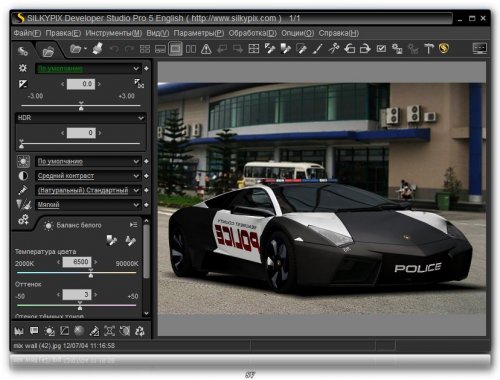The width and height of the screenshot is (500, 380).
Task: Click the exposure value field showing 0.0
Action: [81, 84]
